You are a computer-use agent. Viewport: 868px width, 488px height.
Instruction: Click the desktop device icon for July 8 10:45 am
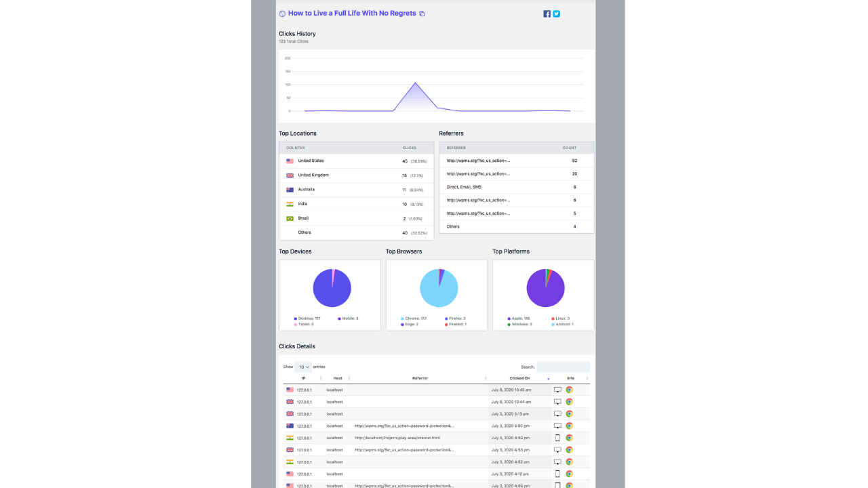[557, 390]
